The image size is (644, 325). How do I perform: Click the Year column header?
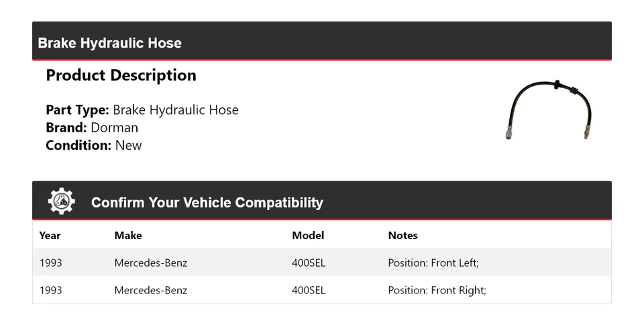tap(50, 236)
